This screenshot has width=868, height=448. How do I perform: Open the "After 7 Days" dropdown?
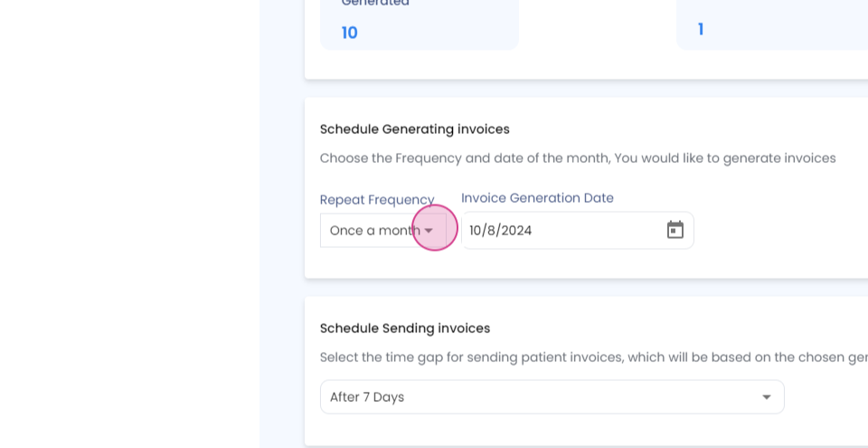[x=542, y=397]
